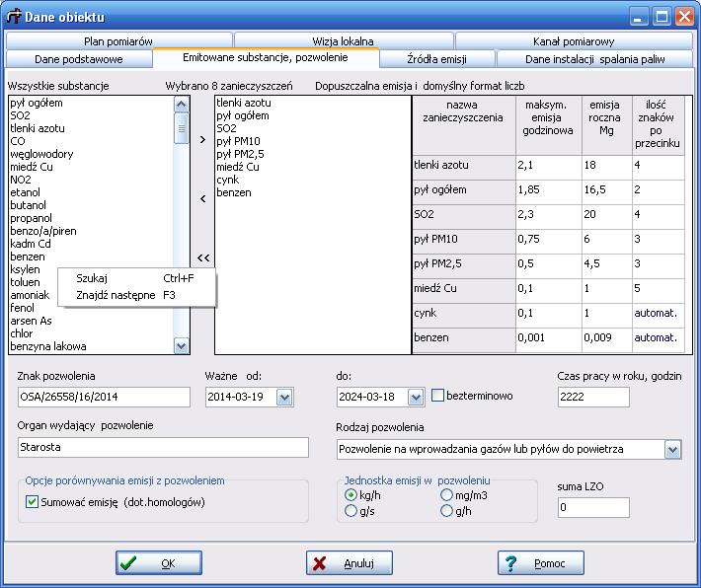
Task: Click 'maksym. emisja godzinowa' column header
Action: click(x=549, y=125)
